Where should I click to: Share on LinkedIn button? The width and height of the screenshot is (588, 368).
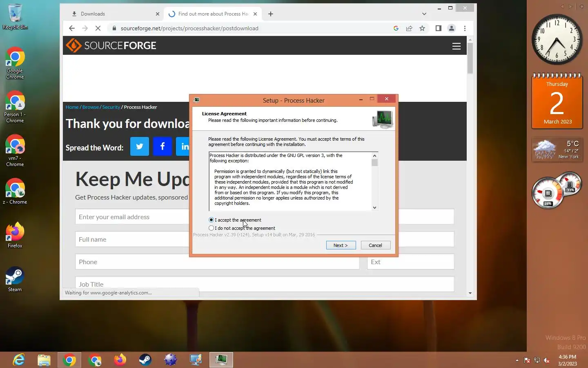[x=183, y=146]
